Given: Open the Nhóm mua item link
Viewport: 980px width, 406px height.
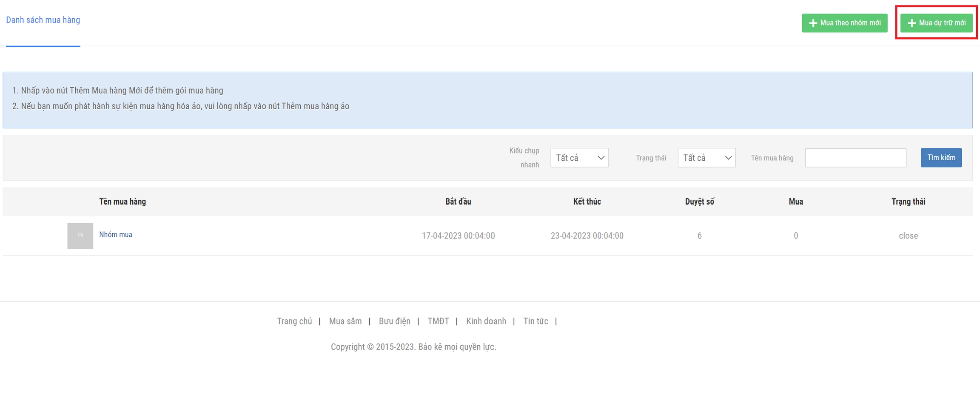Looking at the screenshot, I should [x=116, y=235].
